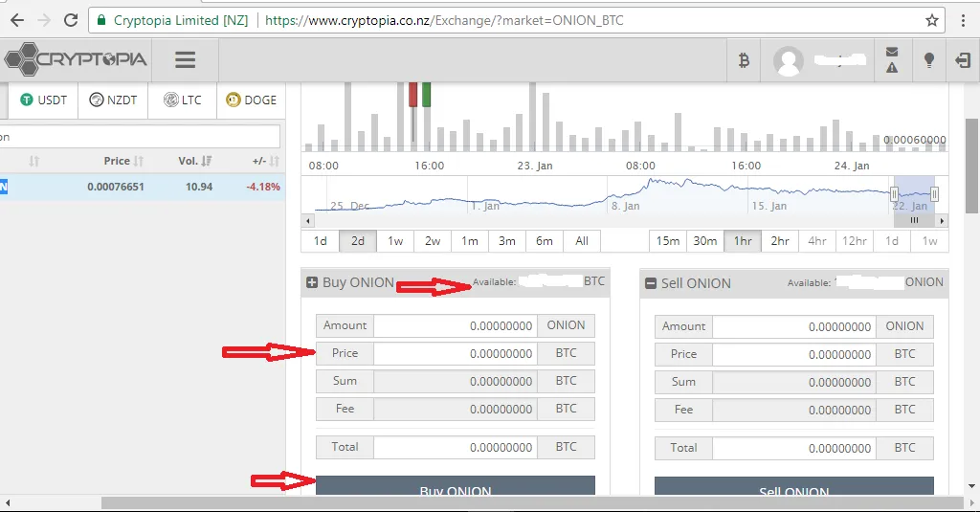Image resolution: width=980 pixels, height=512 pixels.
Task: Click the red candlestick near 16:00
Action: (413, 95)
